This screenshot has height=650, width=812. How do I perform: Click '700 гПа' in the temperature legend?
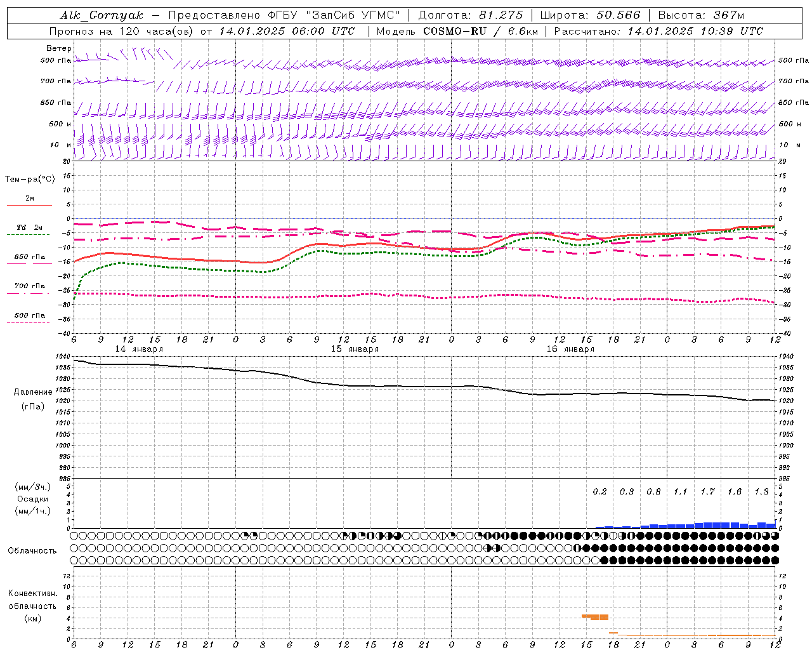pyautogui.click(x=30, y=286)
